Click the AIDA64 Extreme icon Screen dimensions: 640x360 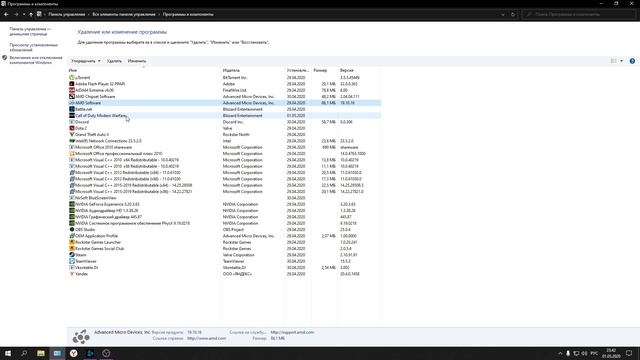click(72, 90)
